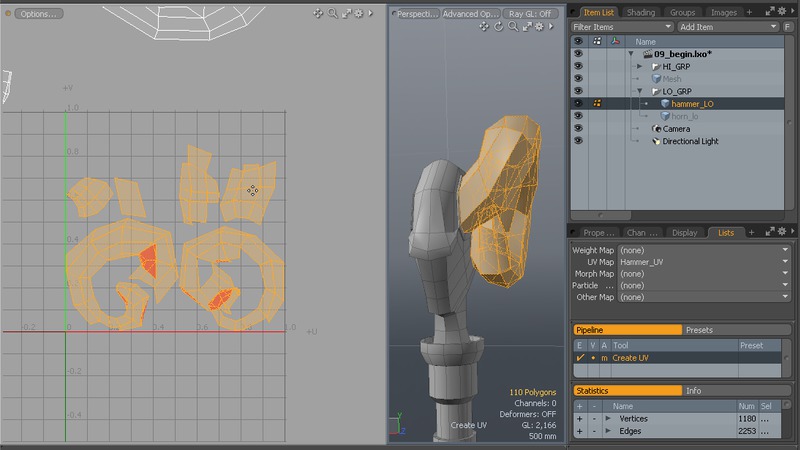The width and height of the screenshot is (800, 450).
Task: Click the UV viewport zoom magnifier icon
Action: 332,14
